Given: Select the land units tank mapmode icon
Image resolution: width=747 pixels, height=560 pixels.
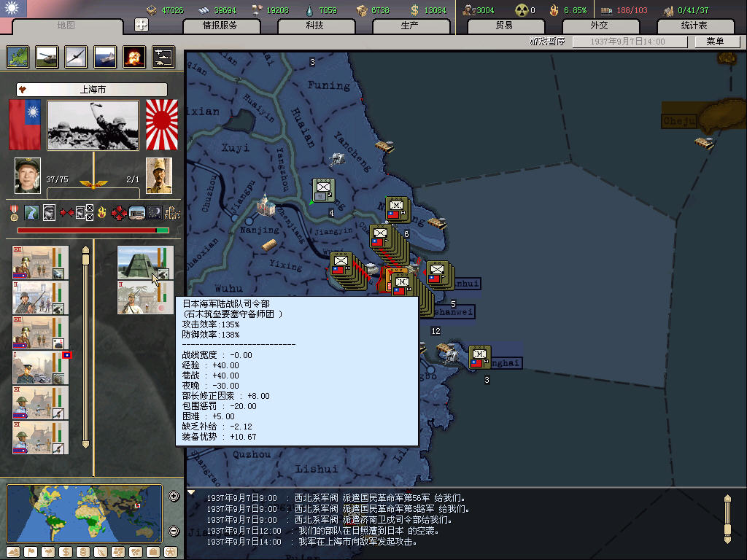Looking at the screenshot, I should point(47,57).
